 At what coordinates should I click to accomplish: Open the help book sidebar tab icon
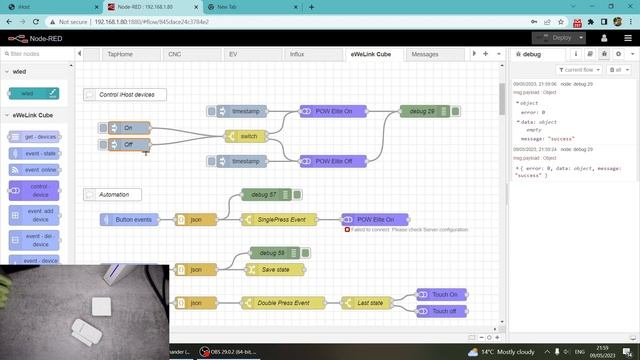click(590, 54)
